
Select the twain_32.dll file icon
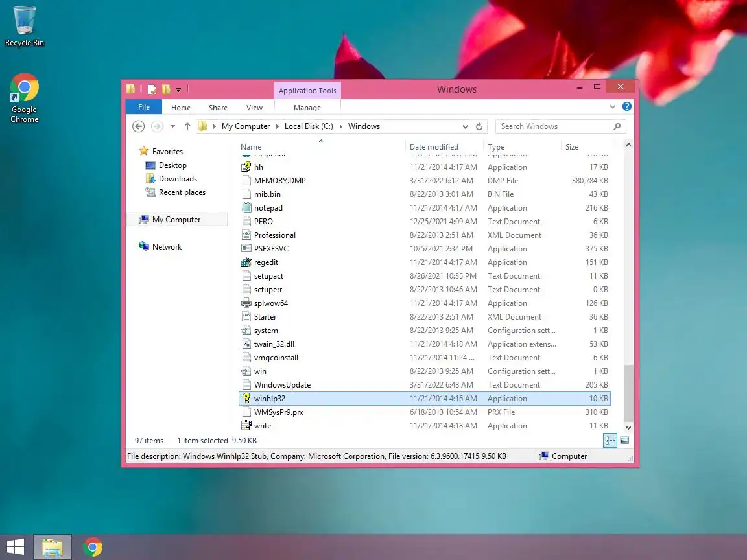click(246, 344)
